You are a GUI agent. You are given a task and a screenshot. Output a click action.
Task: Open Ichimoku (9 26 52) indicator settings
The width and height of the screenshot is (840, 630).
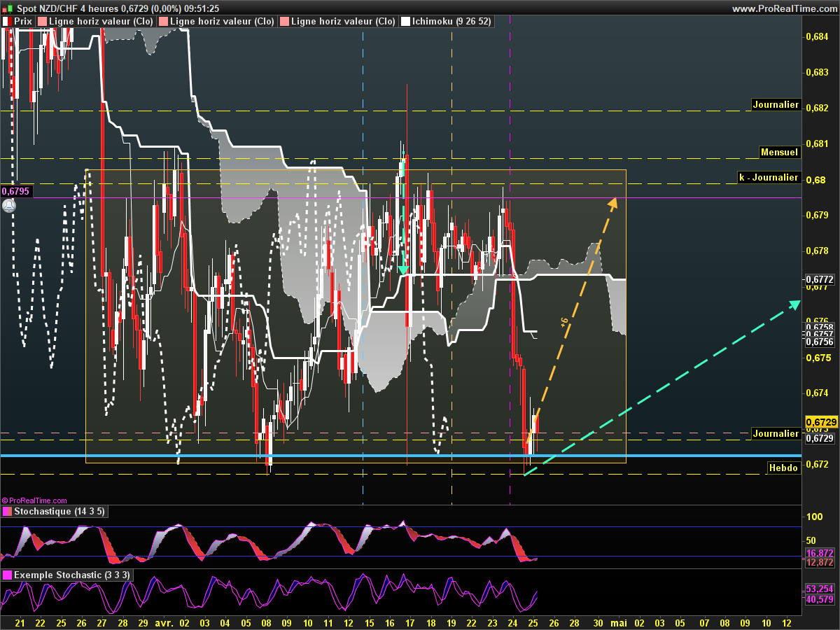click(x=452, y=22)
